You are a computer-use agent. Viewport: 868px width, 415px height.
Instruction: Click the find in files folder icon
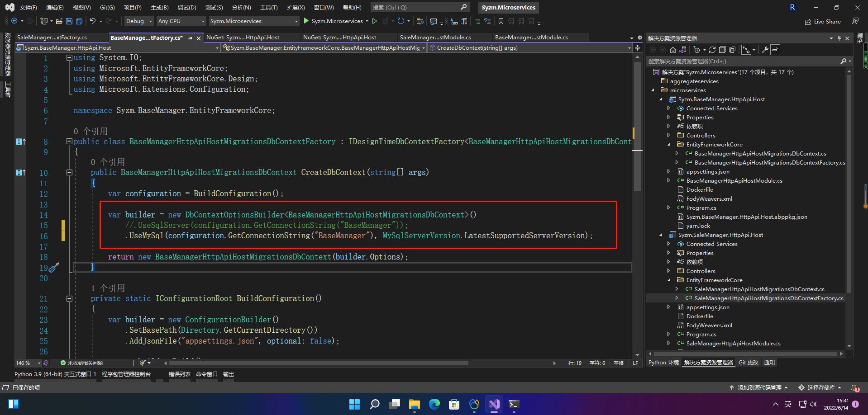[x=420, y=21]
